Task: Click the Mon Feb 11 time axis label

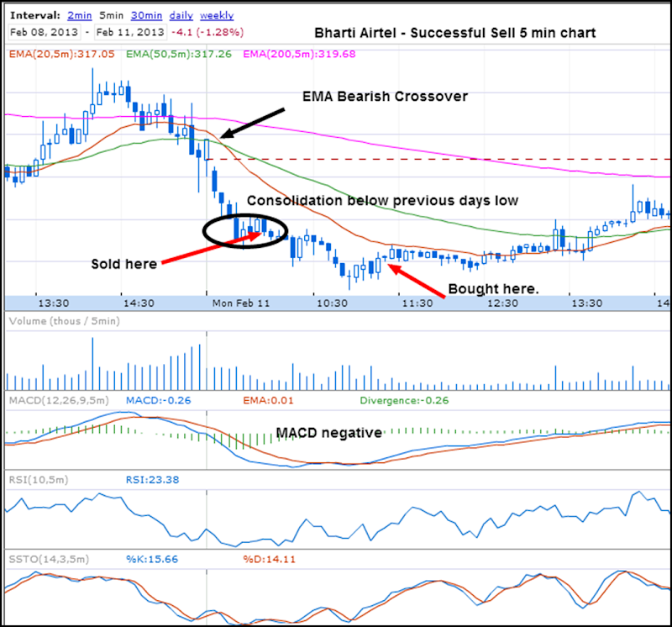Action: 241,303
